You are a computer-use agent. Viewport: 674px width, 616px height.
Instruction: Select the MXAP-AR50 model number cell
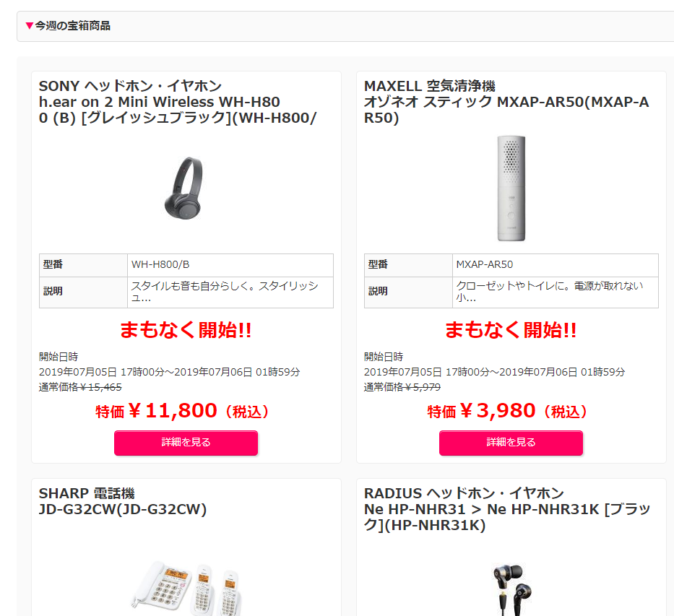pos(556,265)
